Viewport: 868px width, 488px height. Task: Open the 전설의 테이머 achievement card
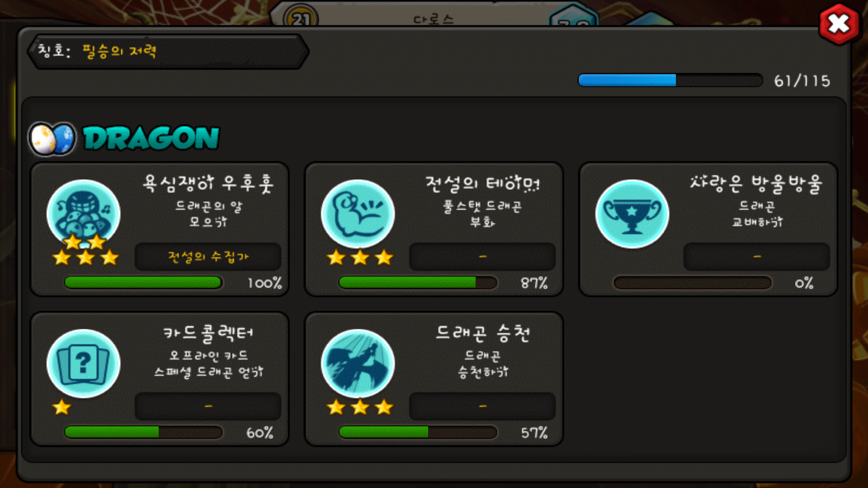[x=434, y=230]
